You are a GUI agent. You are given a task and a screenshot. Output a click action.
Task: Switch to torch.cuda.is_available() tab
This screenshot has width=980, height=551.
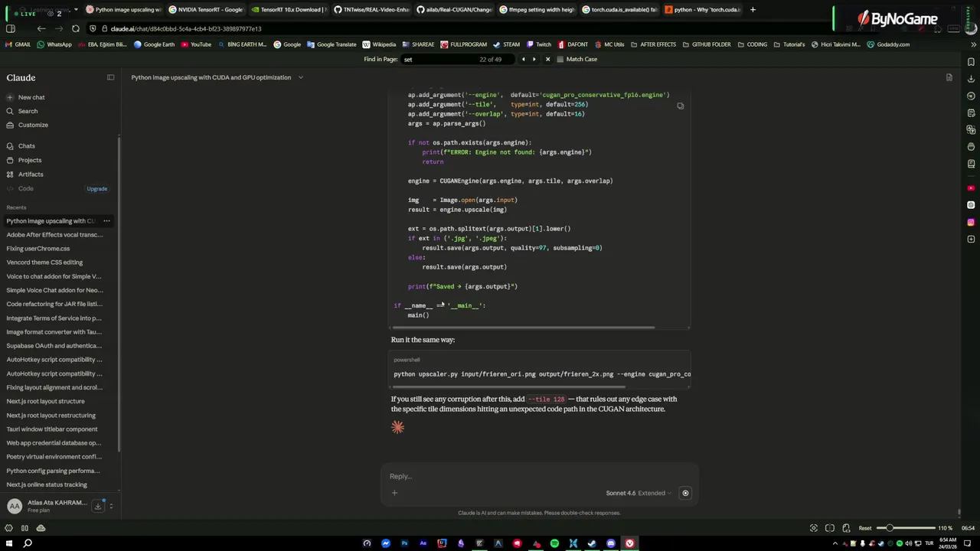tap(619, 10)
